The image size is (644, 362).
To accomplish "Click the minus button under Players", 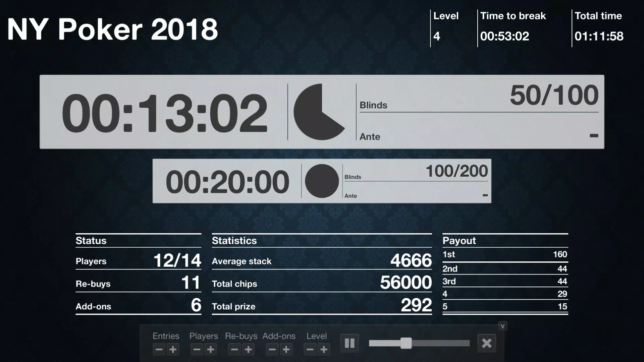I will coord(196,349).
